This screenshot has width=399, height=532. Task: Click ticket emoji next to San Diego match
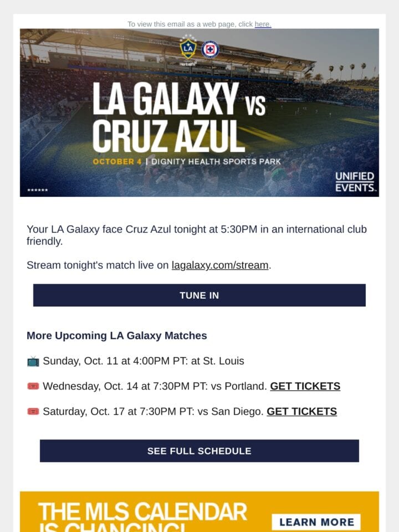[33, 412]
